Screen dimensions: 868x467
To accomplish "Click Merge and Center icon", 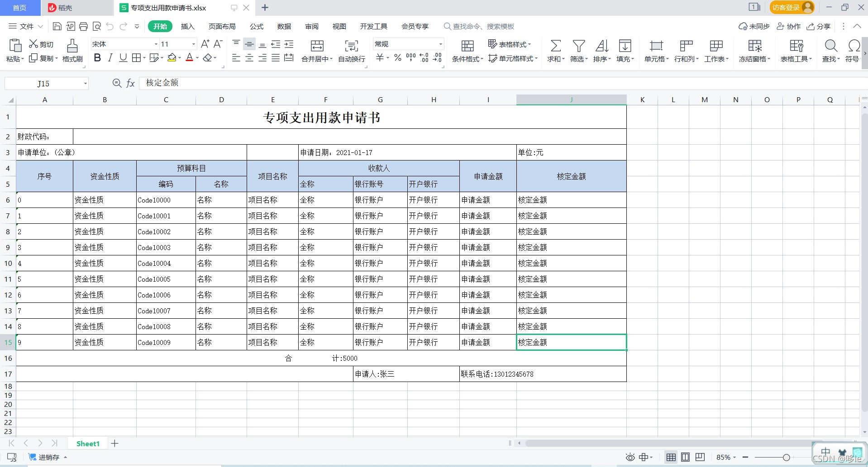I will pyautogui.click(x=317, y=46).
